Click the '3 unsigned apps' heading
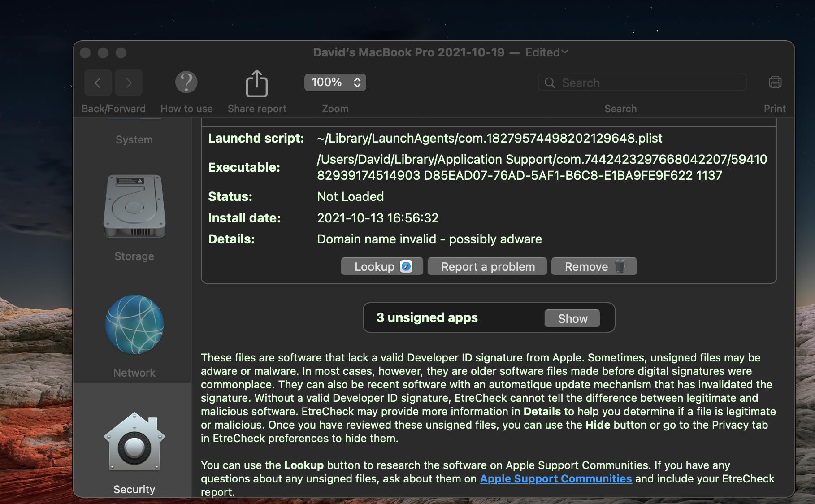The height and width of the screenshot is (504, 815). coord(427,317)
